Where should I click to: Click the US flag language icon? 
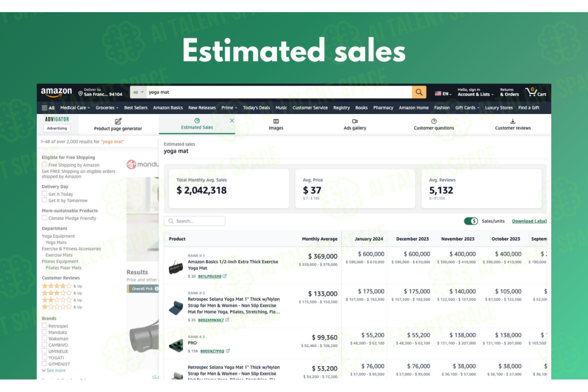pos(438,94)
